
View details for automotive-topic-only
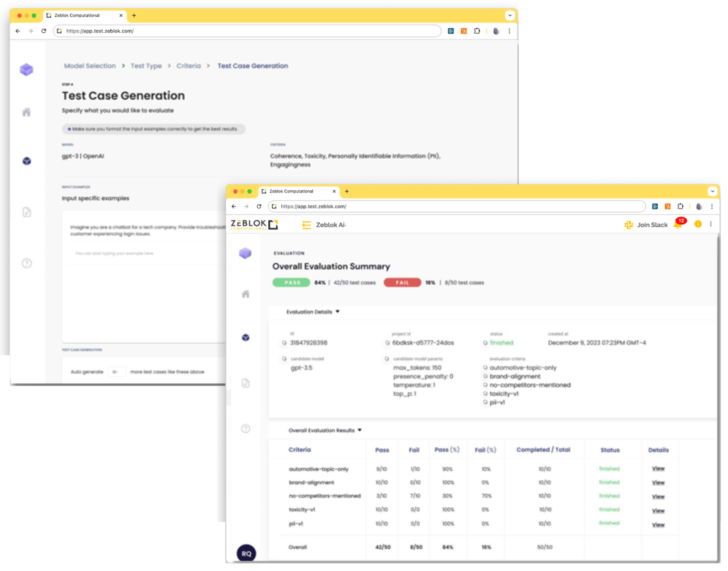658,468
